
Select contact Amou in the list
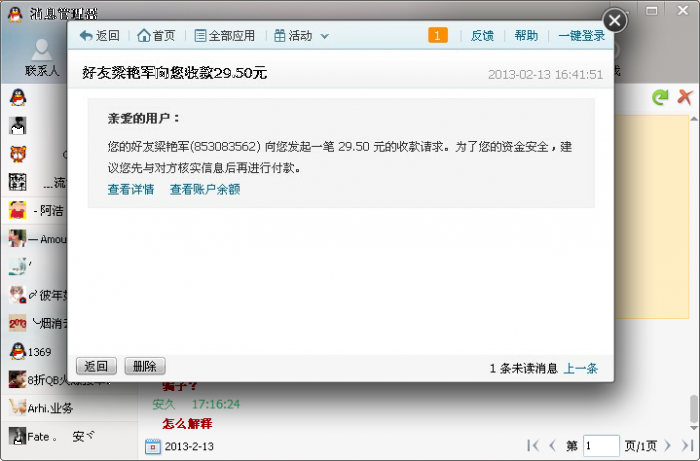click(34, 239)
